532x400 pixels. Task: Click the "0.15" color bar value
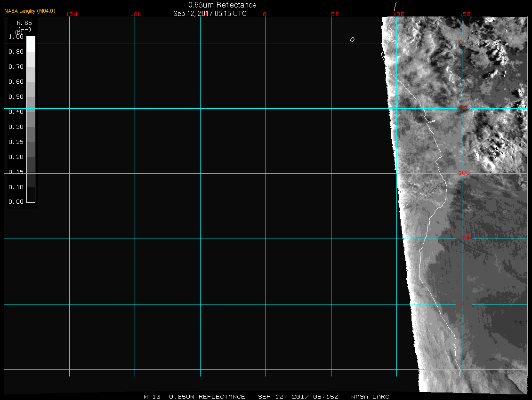tap(16, 172)
